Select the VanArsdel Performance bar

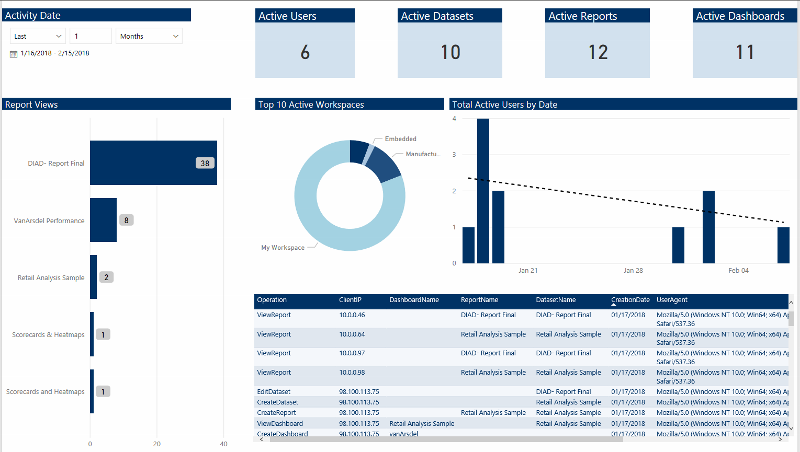pyautogui.click(x=103, y=220)
